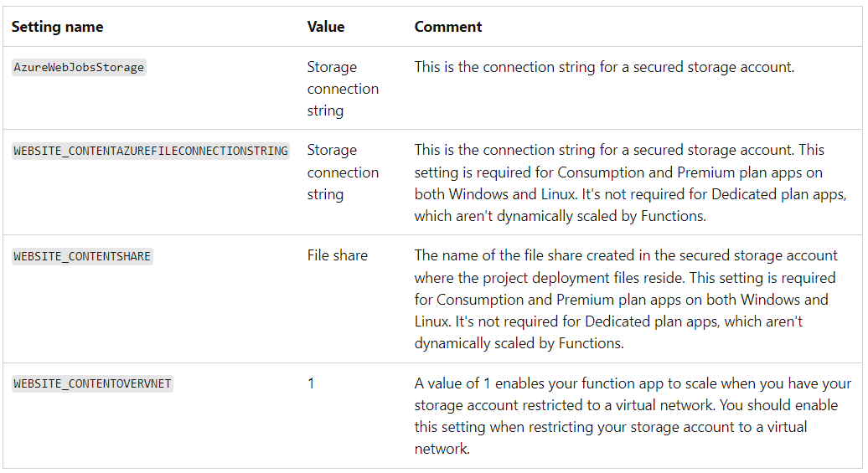The height and width of the screenshot is (473, 868).
Task: Click the Comment column header
Action: pyautogui.click(x=448, y=27)
